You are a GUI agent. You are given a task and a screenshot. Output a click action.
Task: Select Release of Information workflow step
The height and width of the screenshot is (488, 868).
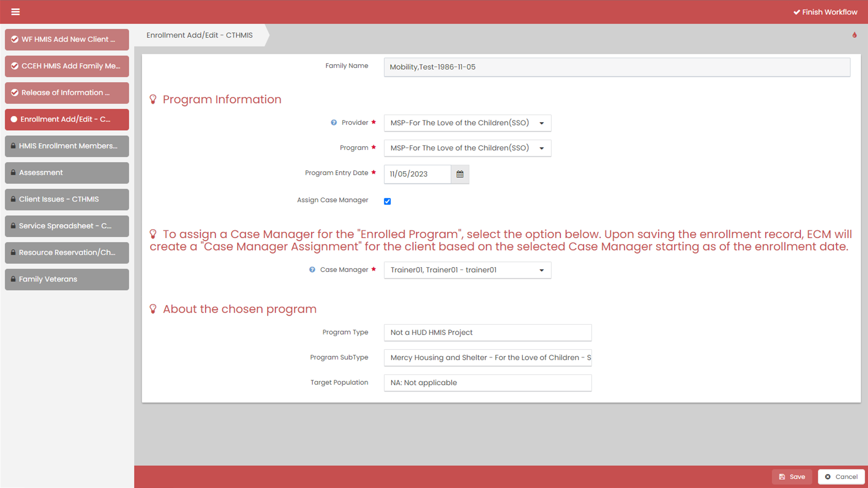(x=67, y=93)
